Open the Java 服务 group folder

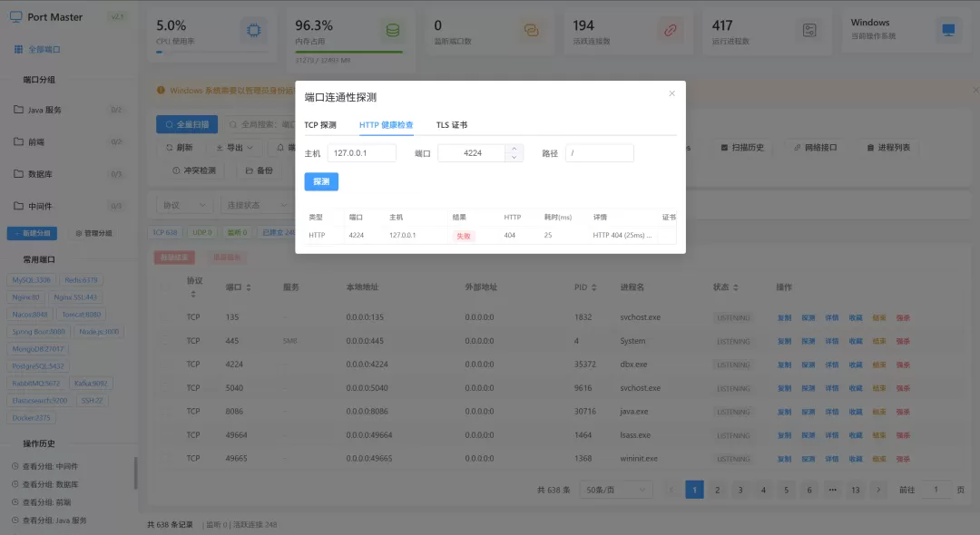[x=67, y=110]
